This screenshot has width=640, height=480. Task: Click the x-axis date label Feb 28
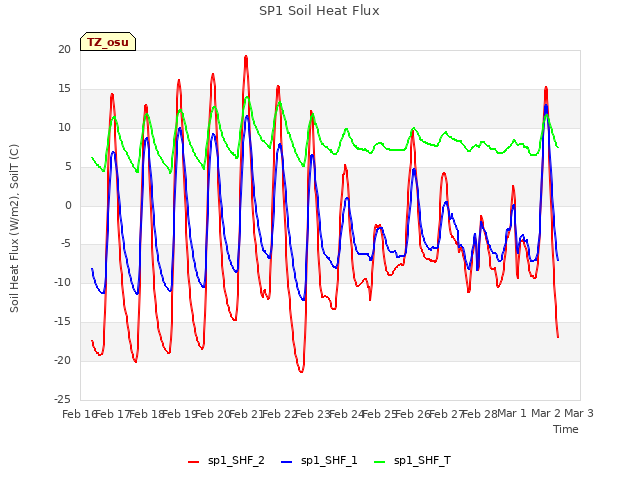pyautogui.click(x=480, y=414)
